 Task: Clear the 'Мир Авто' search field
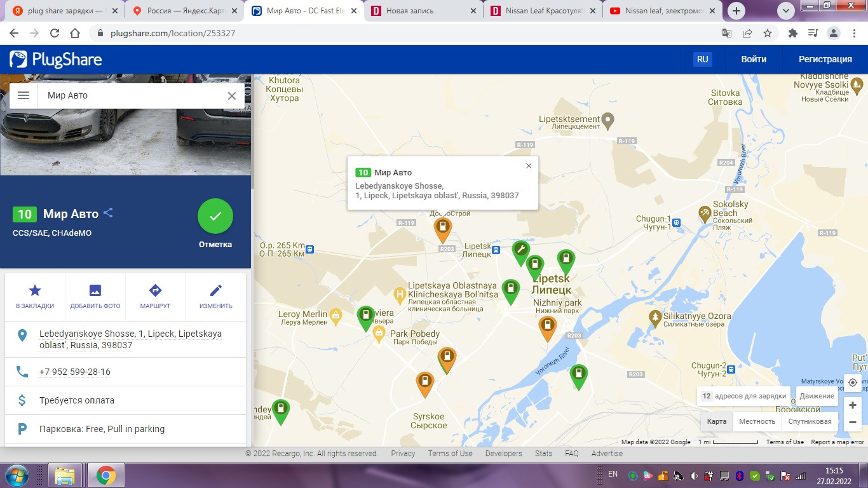click(x=232, y=95)
